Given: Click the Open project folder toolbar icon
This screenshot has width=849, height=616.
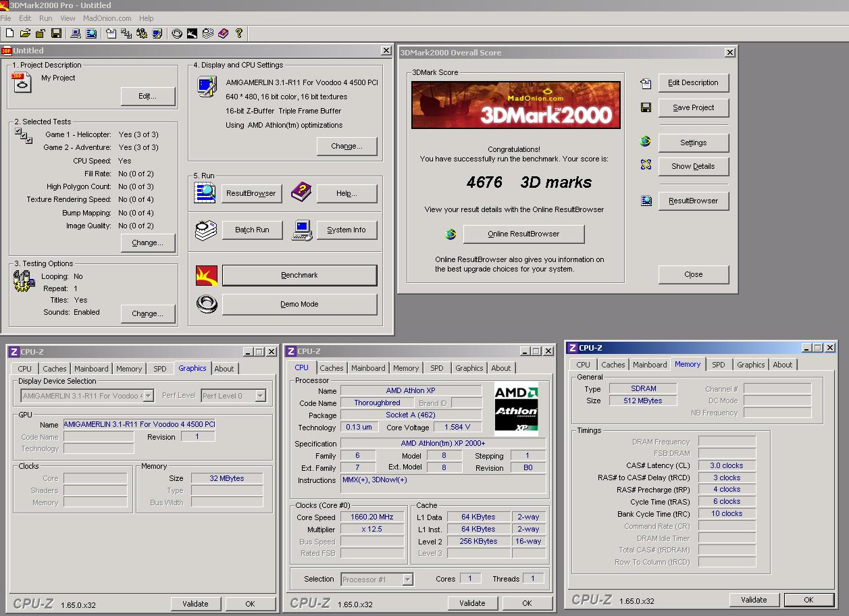Looking at the screenshot, I should (x=25, y=33).
